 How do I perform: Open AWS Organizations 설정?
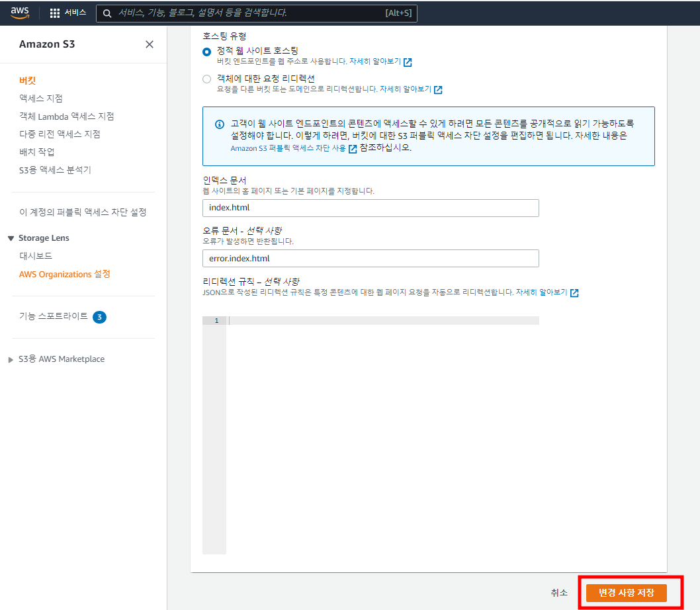click(65, 274)
